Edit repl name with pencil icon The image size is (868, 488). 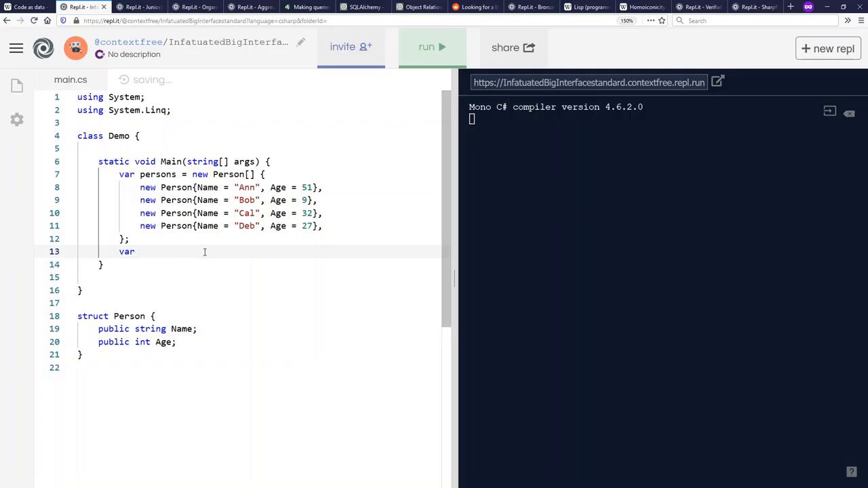point(300,42)
